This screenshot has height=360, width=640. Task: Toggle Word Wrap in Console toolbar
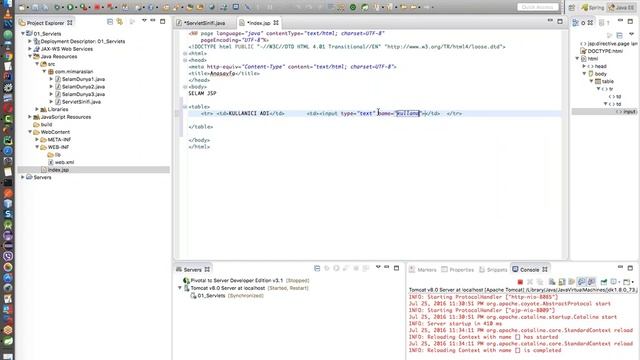[x=571, y=282]
